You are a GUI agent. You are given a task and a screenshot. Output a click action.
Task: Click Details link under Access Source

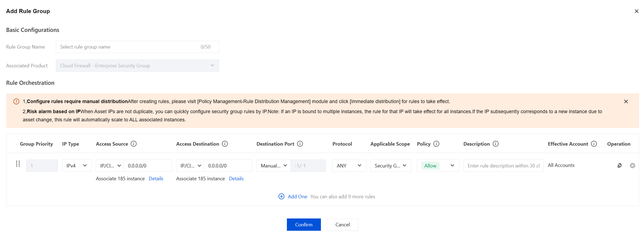[156, 179]
